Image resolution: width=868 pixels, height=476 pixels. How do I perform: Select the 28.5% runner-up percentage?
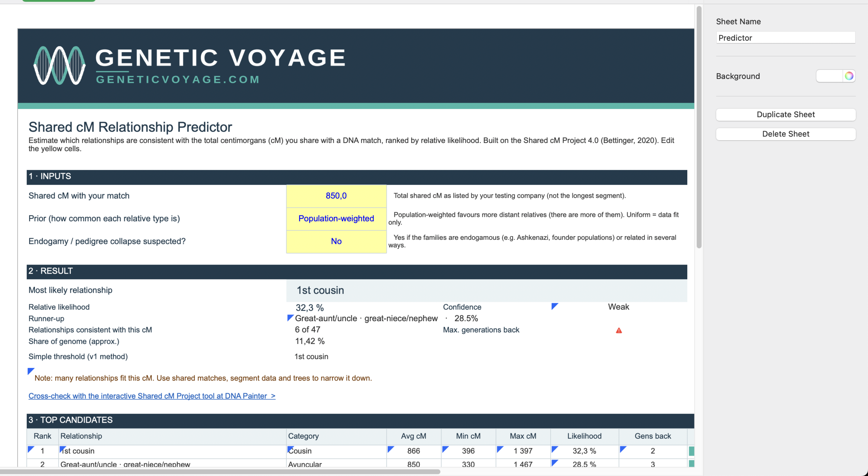(466, 318)
